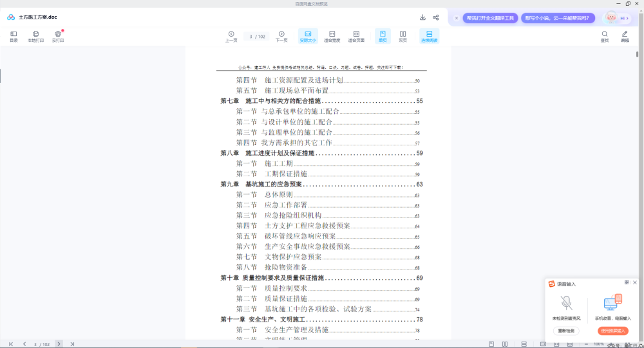Toggle 适合页面 fit page view
This screenshot has height=348, width=644.
[x=356, y=36]
